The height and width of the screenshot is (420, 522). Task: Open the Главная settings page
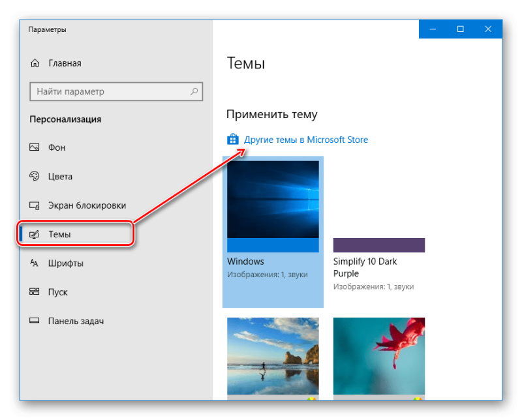[65, 63]
